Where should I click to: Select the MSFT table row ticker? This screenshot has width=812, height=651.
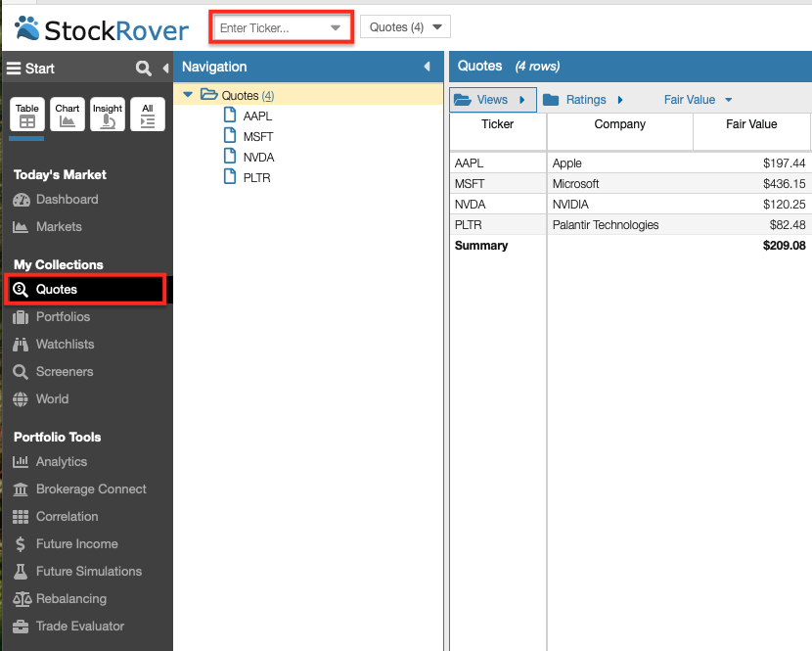(470, 184)
